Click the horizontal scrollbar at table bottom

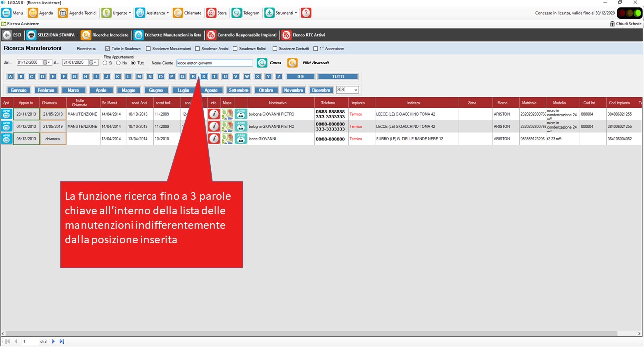pyautogui.click(x=322, y=333)
